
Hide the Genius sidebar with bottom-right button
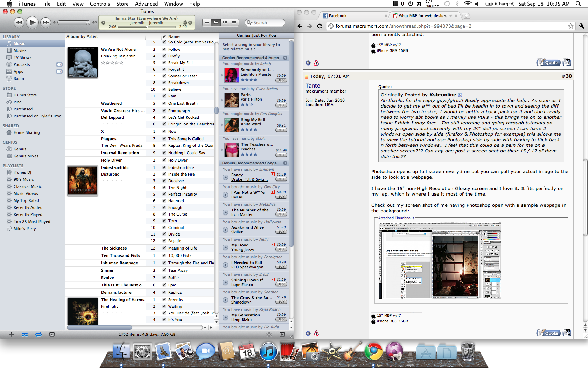[282, 334]
